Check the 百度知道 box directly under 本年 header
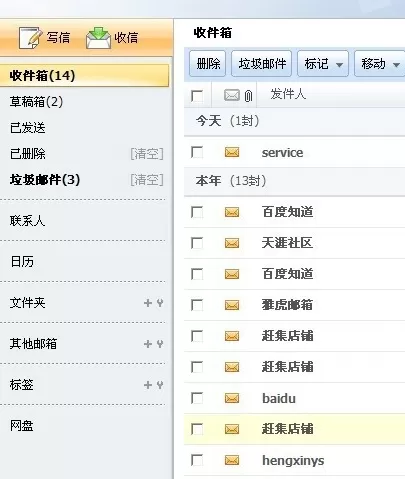Image resolution: width=405 pixels, height=479 pixels. [197, 212]
